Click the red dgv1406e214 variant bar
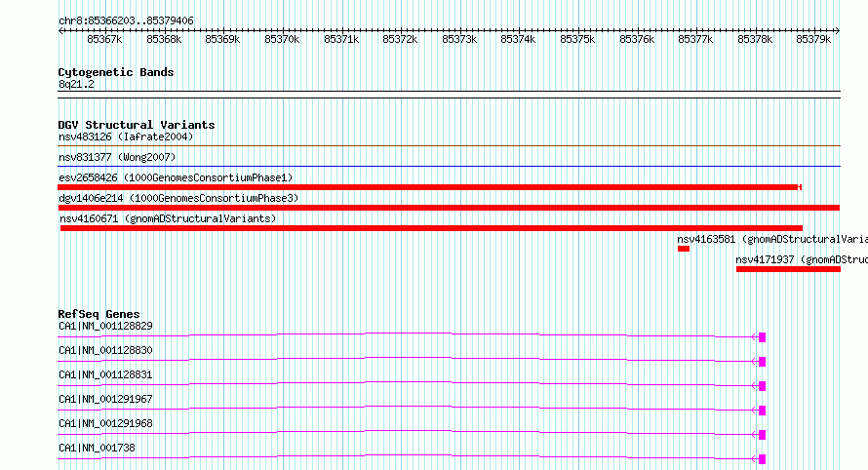Screen dimensions: 868x470 click(449, 208)
